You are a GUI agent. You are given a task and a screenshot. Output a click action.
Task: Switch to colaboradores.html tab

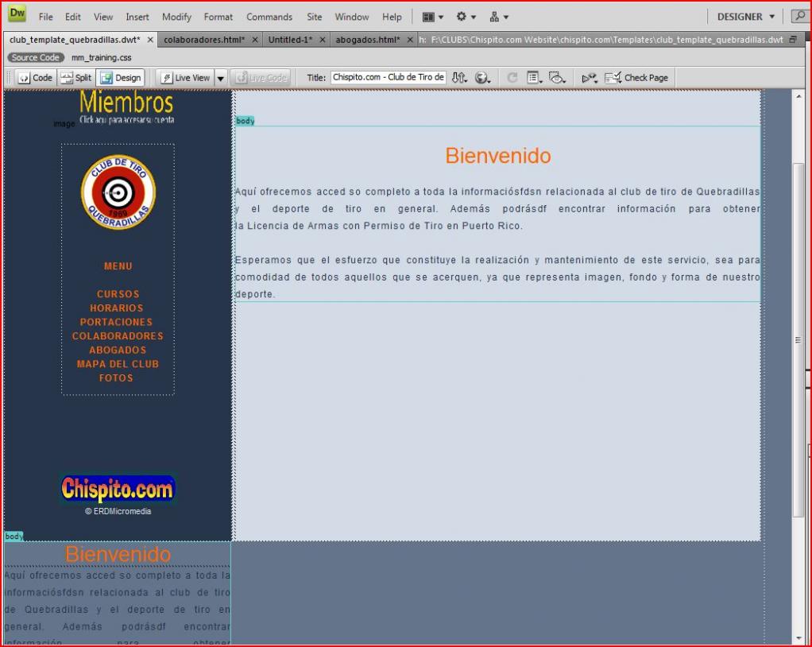pos(204,40)
